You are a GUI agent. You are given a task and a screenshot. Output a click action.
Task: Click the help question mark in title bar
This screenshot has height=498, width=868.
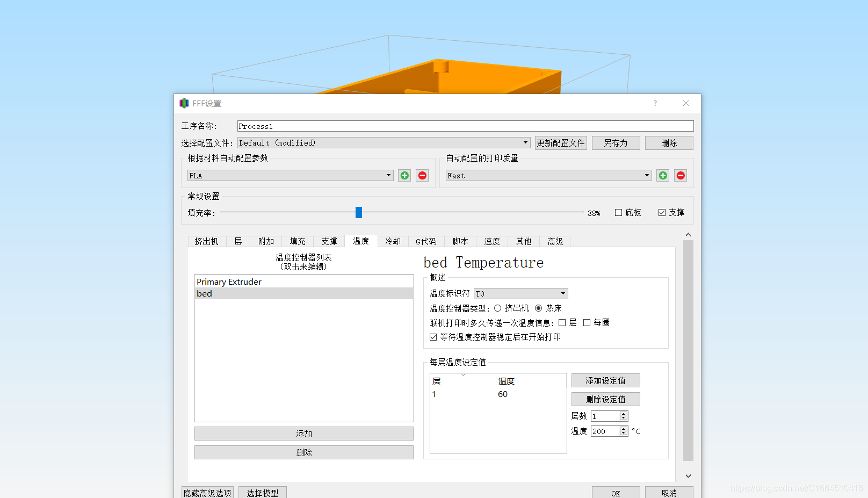[x=655, y=103]
